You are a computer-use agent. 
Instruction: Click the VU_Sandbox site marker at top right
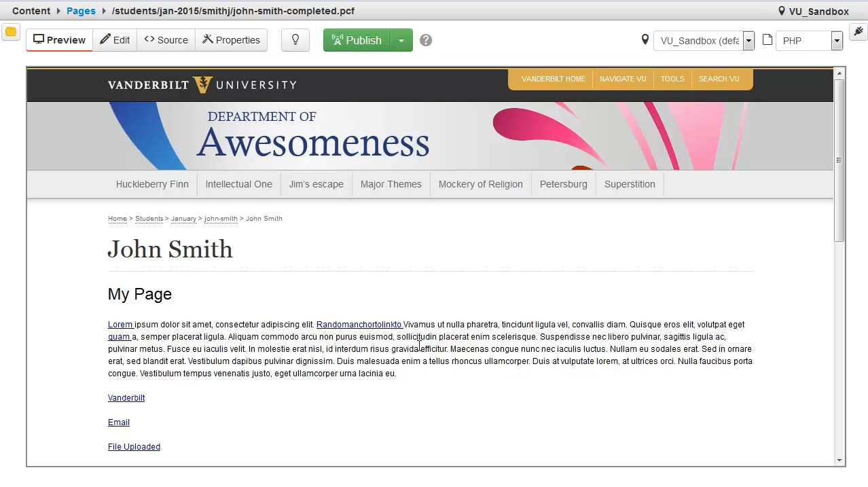(x=813, y=11)
